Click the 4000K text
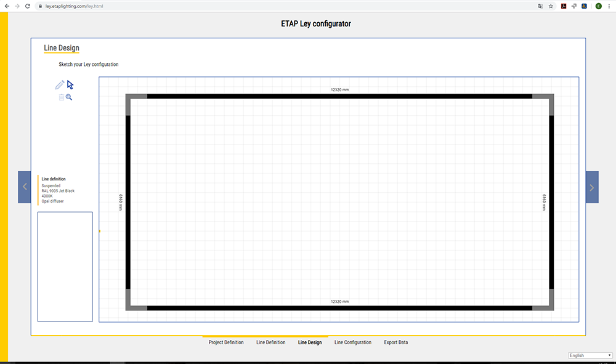This screenshot has width=616, height=364. (47, 196)
